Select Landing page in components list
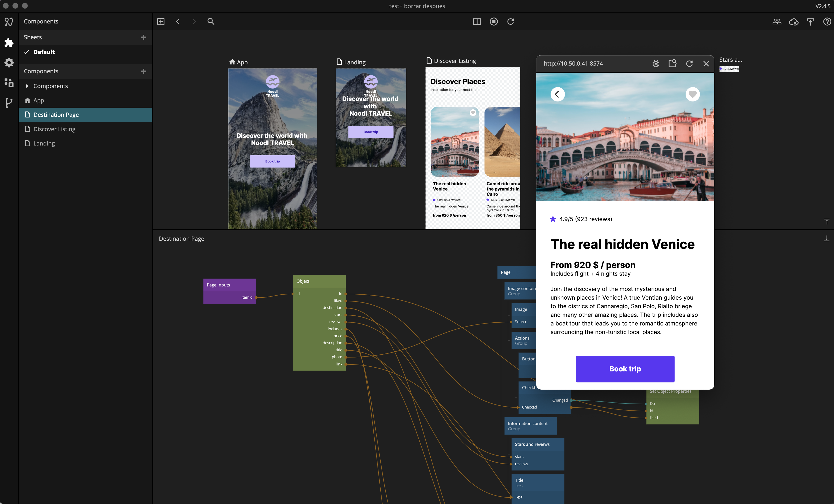 tap(44, 143)
